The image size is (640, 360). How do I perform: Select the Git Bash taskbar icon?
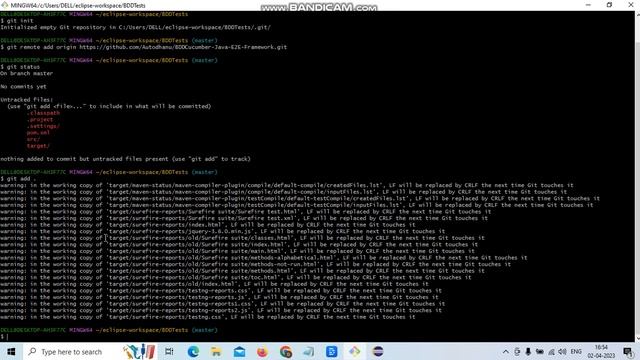tap(355, 351)
